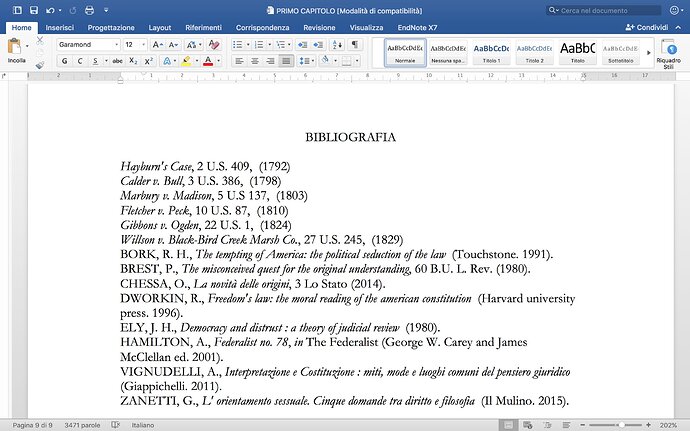Click Condividi share button
Screen dimensions: 690x431
pos(647,27)
